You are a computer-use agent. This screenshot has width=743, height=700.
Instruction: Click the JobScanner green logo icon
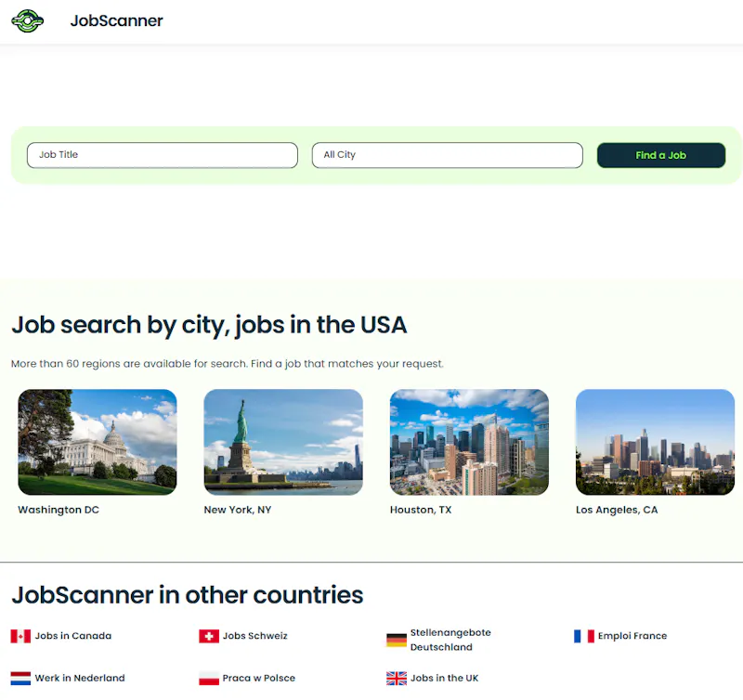click(x=28, y=20)
